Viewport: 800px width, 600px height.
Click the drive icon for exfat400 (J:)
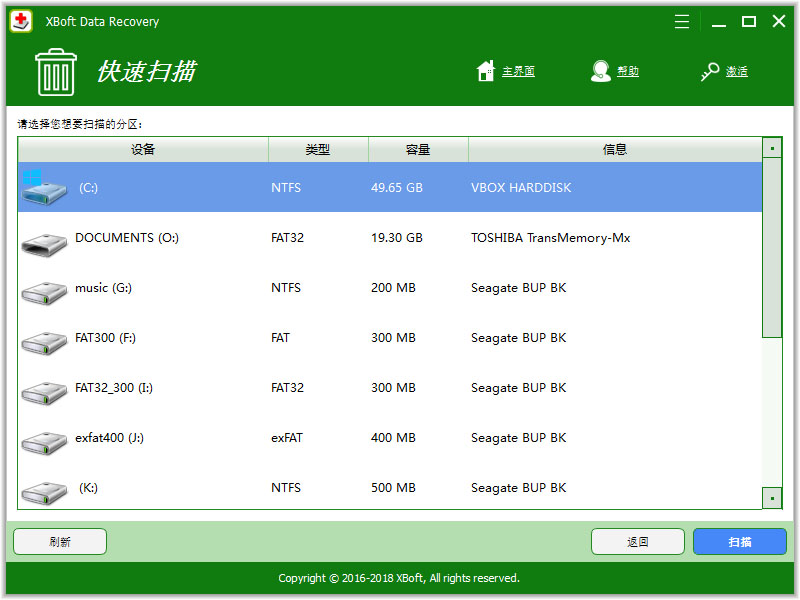coord(44,443)
